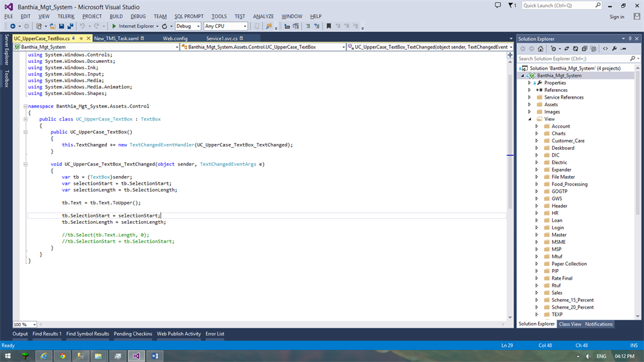This screenshot has height=362, width=644.
Task: Open the zoom percentage selector showing 100%
Action: point(23,324)
